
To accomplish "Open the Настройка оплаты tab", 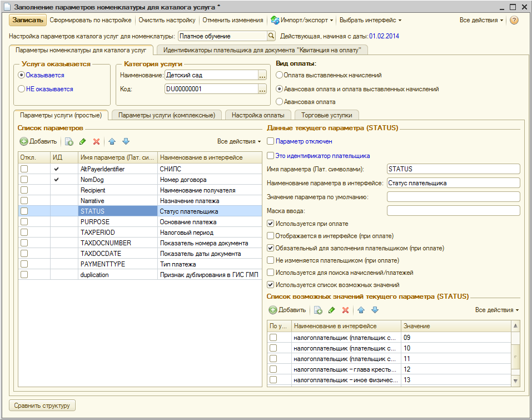I will pyautogui.click(x=258, y=116).
